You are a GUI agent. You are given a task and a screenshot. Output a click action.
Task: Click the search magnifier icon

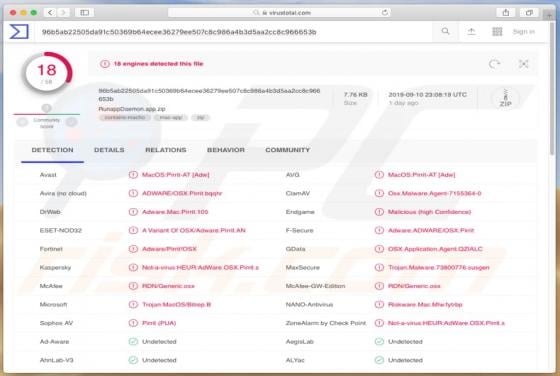pyautogui.click(x=445, y=31)
